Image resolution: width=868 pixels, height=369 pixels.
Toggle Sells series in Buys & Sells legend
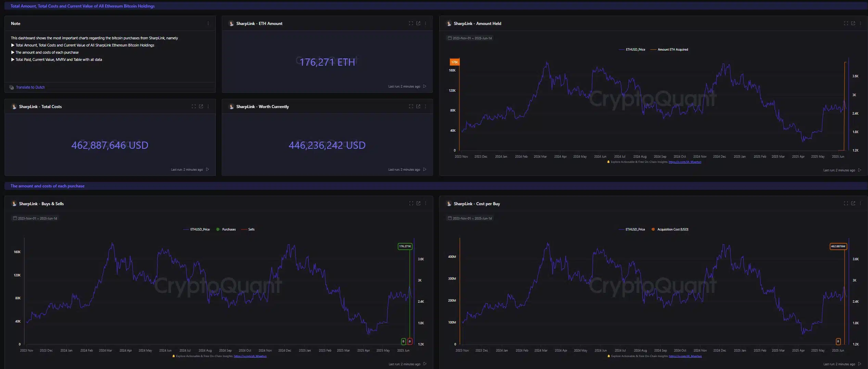pos(248,229)
